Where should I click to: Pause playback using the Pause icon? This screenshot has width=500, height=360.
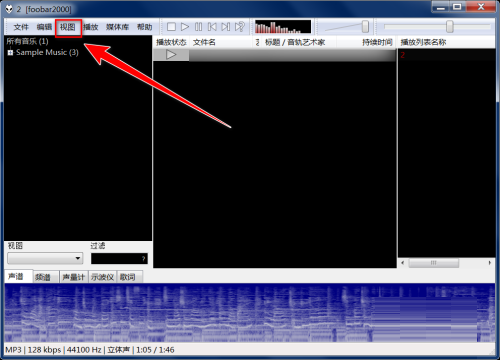tap(198, 27)
